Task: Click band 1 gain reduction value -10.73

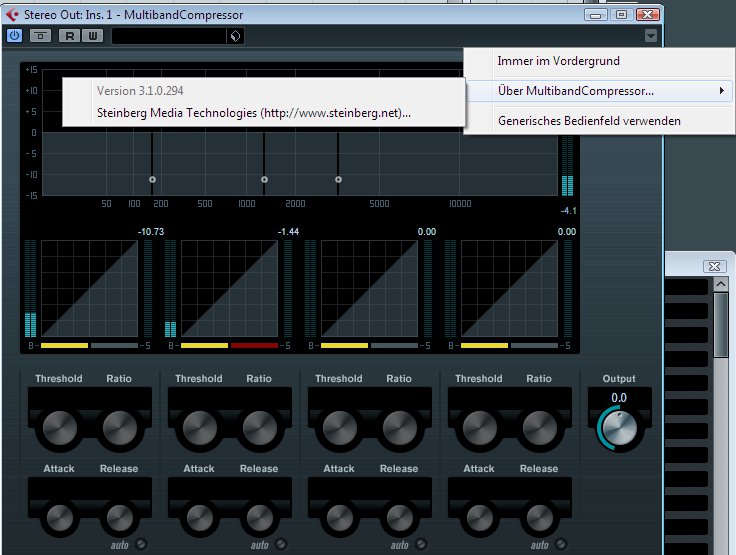Action: coord(151,231)
